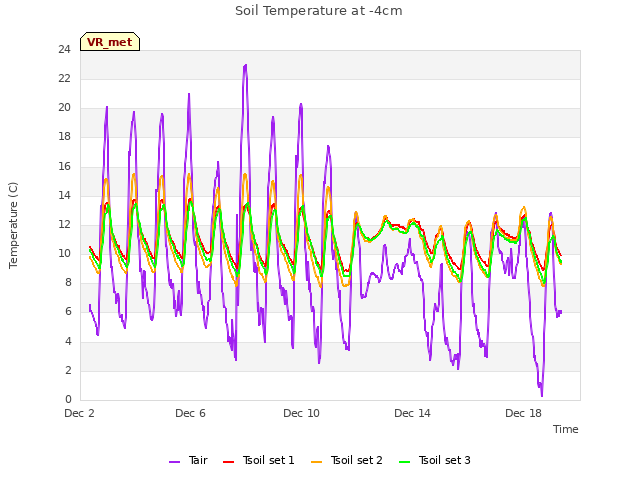
Task: Select the VR_met annotation label
Action: coord(110,42)
